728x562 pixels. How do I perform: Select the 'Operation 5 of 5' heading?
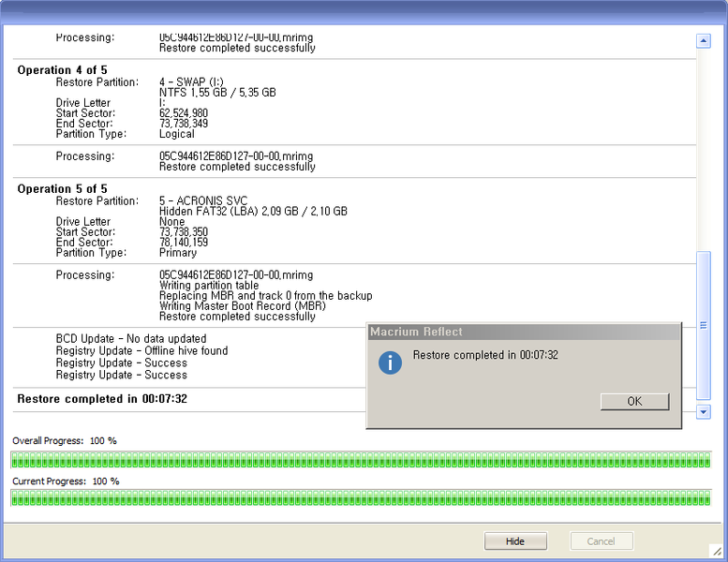click(62, 188)
